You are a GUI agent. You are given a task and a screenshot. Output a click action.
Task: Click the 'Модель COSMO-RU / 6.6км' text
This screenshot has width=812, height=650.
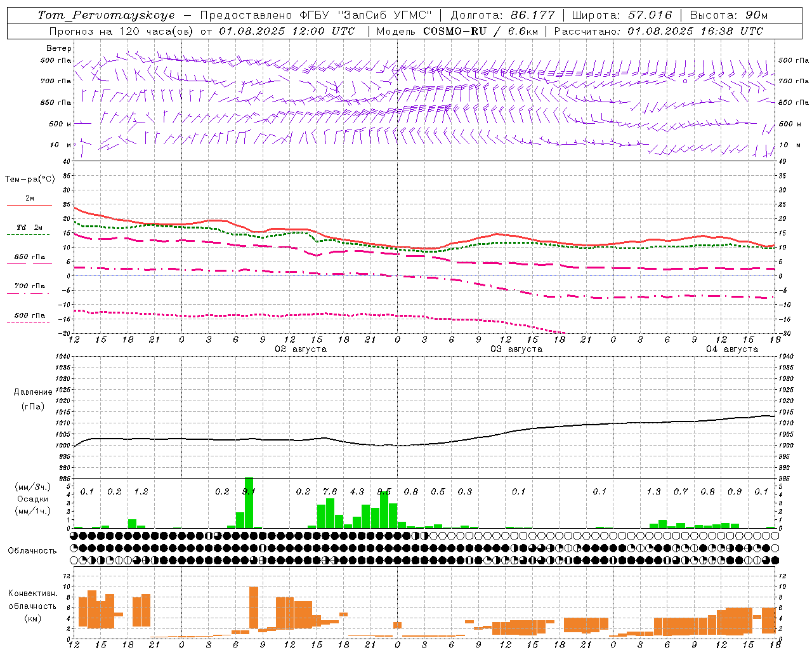(x=457, y=31)
